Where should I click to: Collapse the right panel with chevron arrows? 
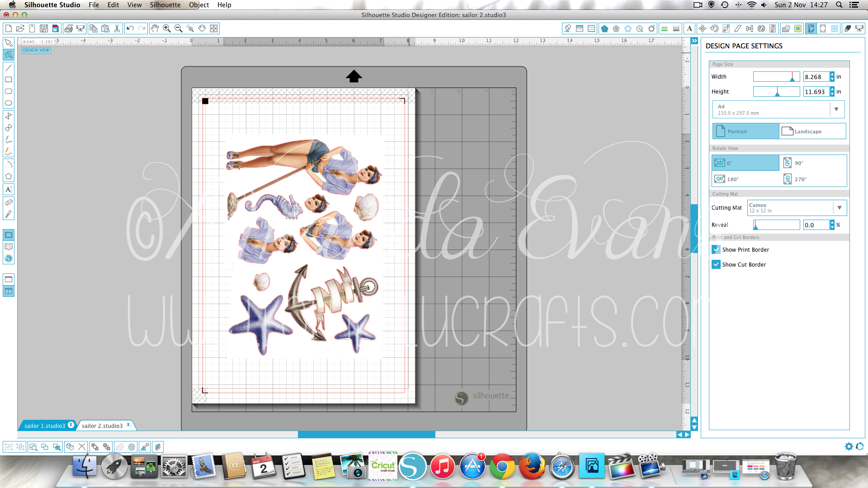[694, 41]
